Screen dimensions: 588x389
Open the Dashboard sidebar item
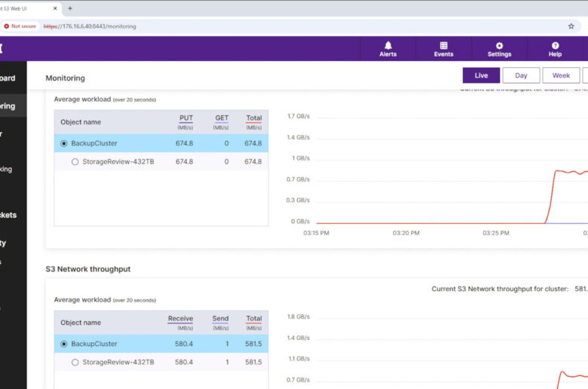8,78
